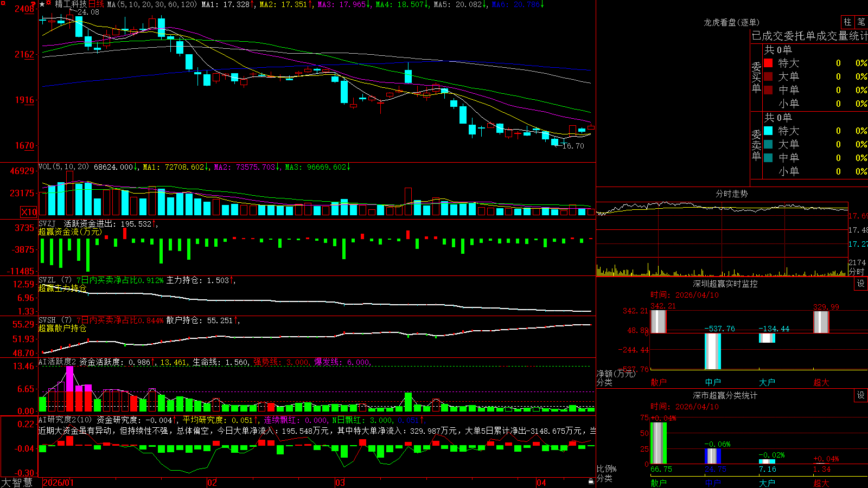868x488 pixels.
Task: Click 爆发线: 6.000 label
Action: click(x=342, y=362)
